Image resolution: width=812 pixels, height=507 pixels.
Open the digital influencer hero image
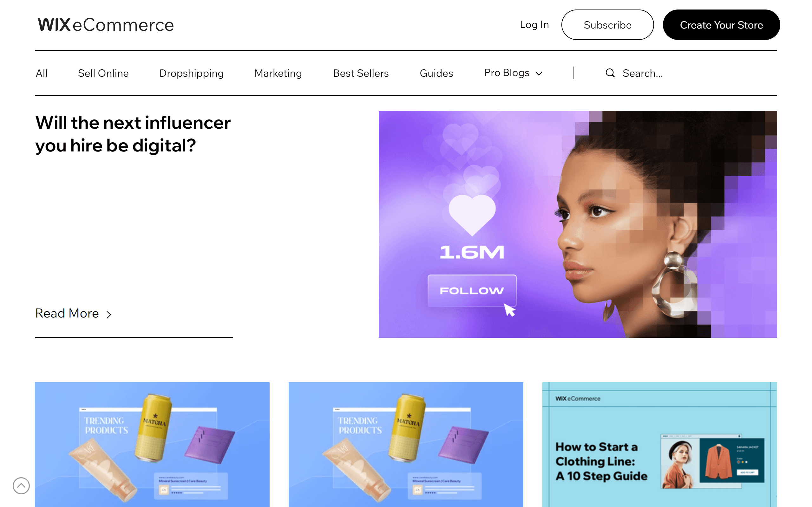578,224
